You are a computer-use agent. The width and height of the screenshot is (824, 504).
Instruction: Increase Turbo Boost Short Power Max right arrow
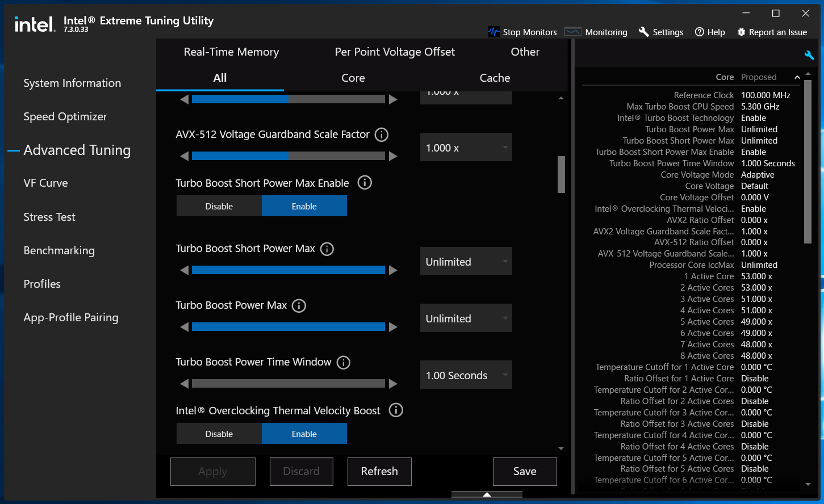tap(393, 270)
